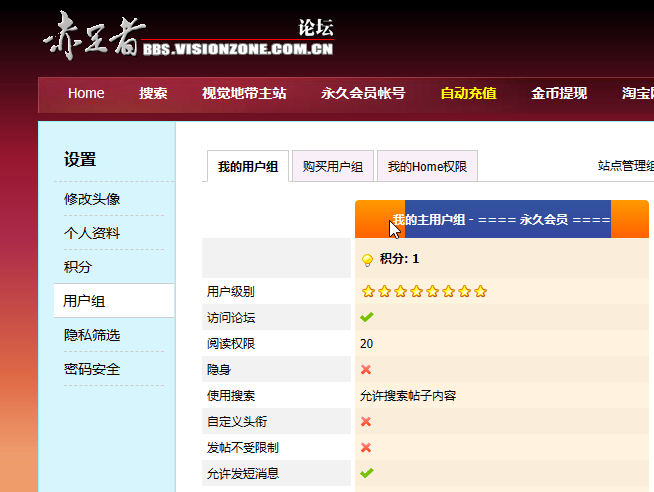Click the 设置 sidebar heading

click(80, 159)
